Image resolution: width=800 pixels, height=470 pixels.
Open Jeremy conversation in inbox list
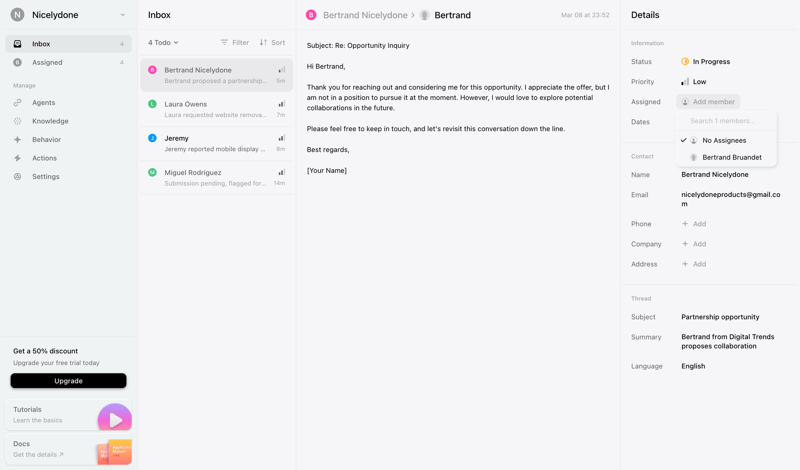click(x=216, y=143)
